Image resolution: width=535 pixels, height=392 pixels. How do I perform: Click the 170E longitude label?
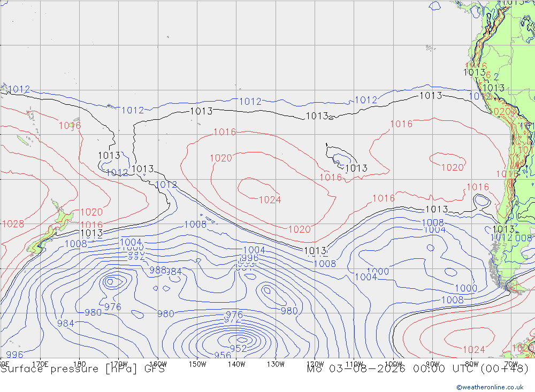pyautogui.click(x=40, y=364)
